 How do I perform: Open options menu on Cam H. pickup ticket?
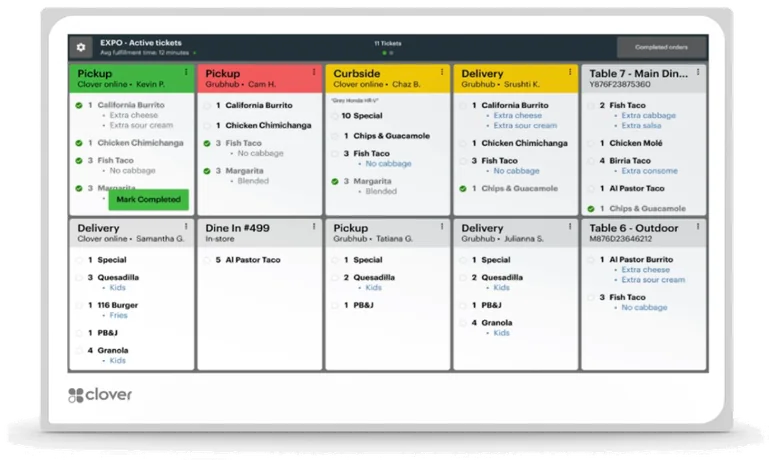[x=314, y=72]
